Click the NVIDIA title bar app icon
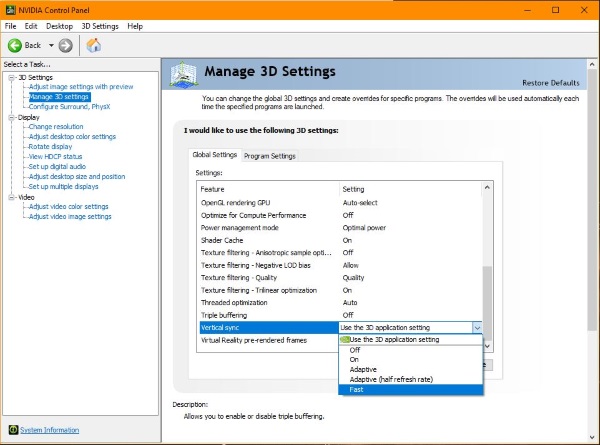Screen dimensions: 600x445 tap(10, 10)
